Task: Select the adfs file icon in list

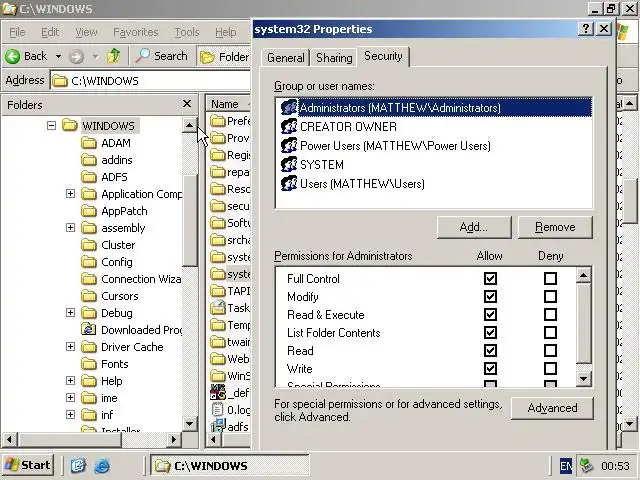Action: (x=218, y=426)
